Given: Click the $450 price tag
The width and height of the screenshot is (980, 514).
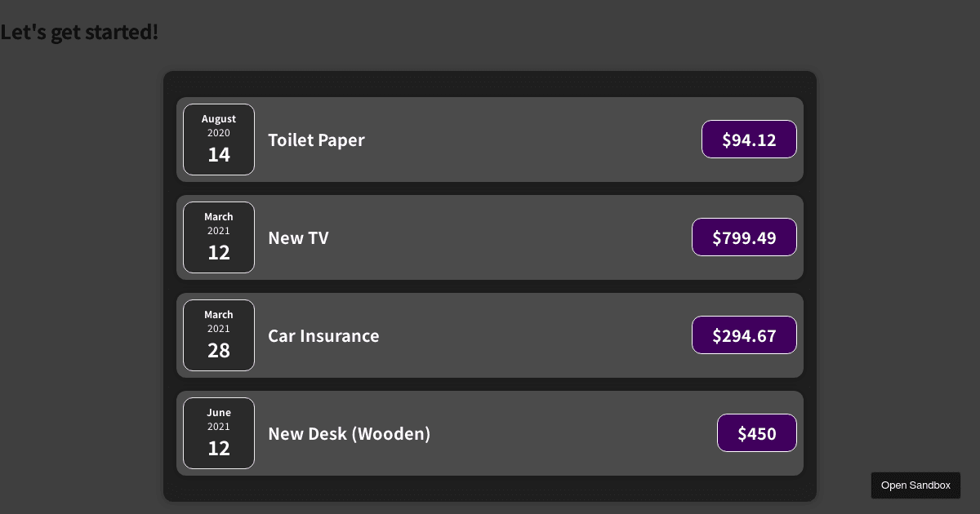Looking at the screenshot, I should click(x=757, y=433).
